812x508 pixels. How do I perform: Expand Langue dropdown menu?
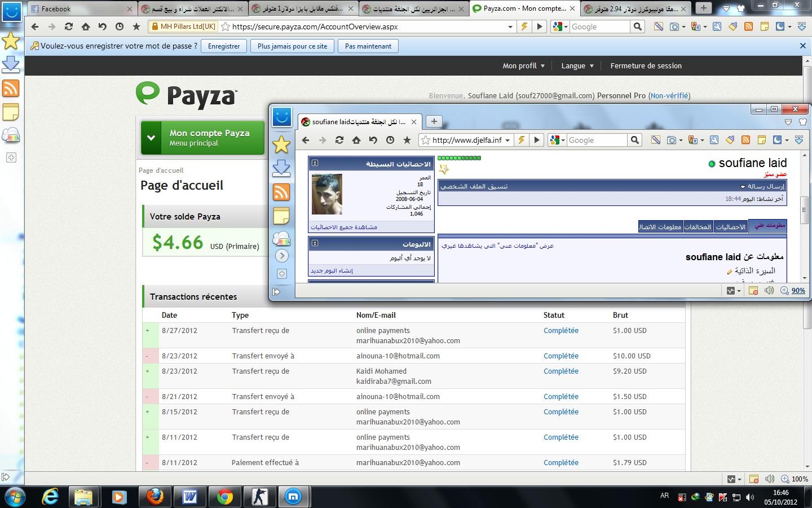click(x=577, y=65)
